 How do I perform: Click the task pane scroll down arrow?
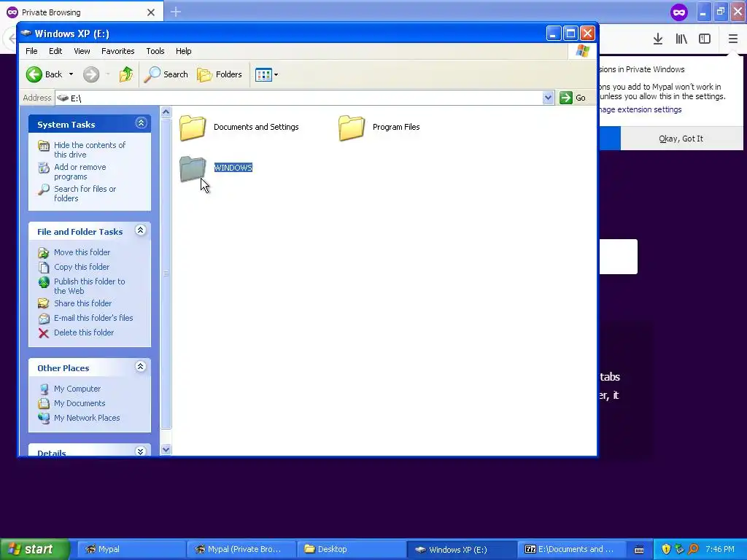(x=166, y=449)
